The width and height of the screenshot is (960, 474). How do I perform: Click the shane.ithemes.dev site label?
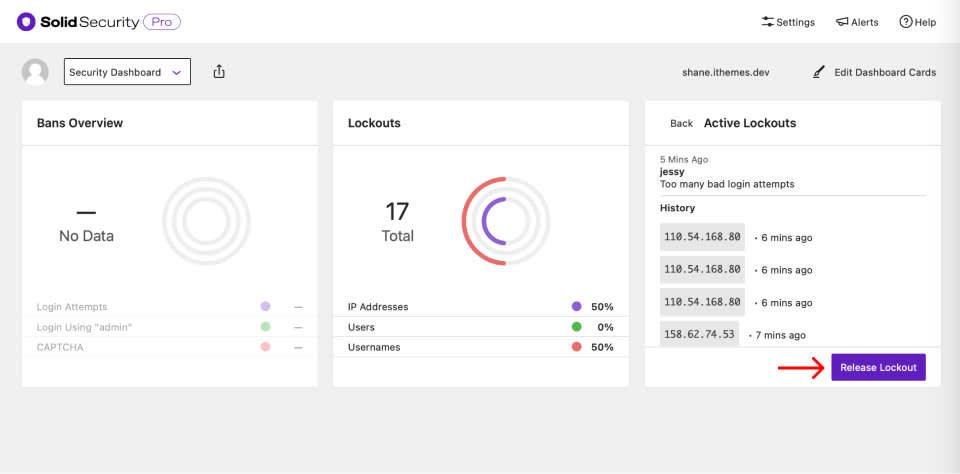pos(726,72)
